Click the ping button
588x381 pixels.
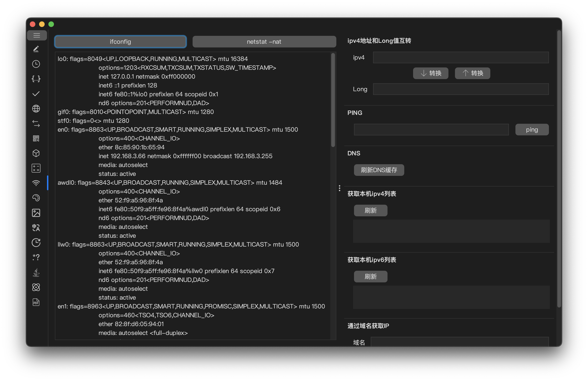point(532,130)
